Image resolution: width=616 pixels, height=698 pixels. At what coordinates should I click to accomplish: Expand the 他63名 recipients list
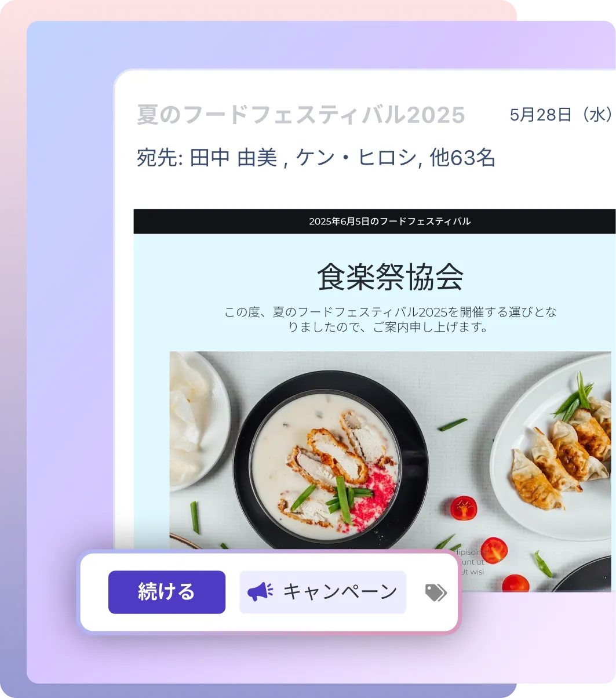point(462,158)
